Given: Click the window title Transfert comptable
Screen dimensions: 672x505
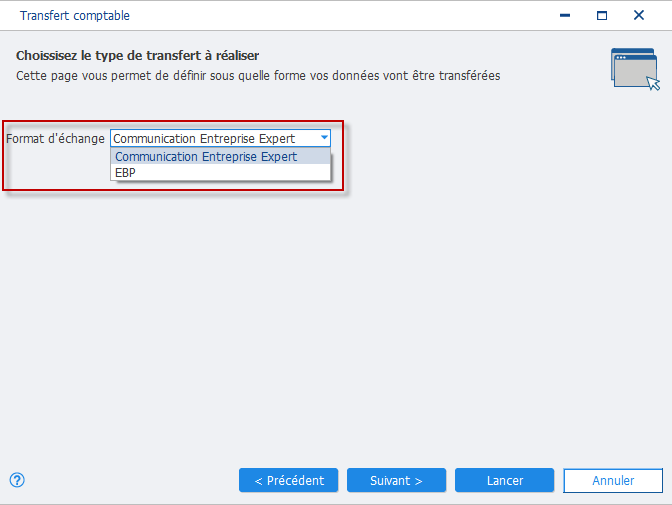Looking at the screenshot, I should [75, 15].
